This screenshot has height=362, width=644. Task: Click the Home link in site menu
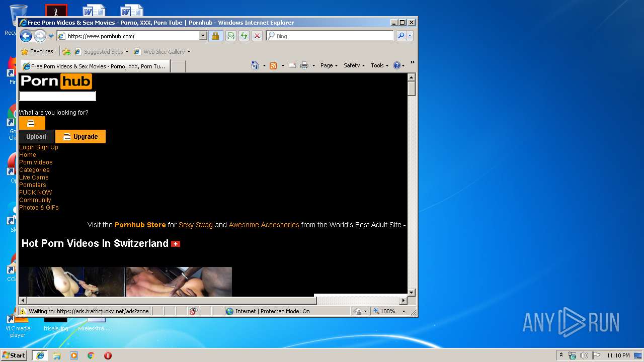coord(28,155)
